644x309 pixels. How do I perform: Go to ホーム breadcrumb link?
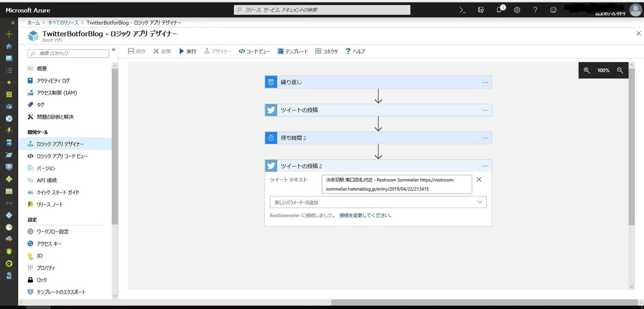click(x=34, y=23)
